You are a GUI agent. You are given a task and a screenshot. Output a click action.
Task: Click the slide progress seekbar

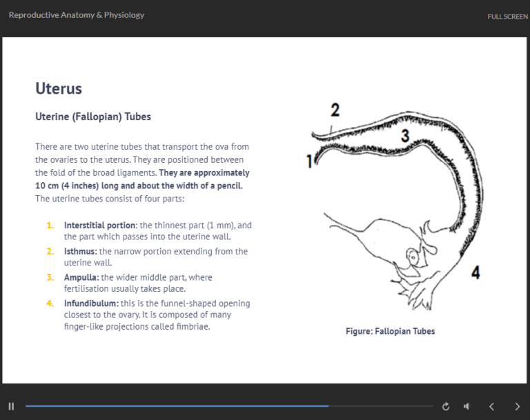(229, 406)
